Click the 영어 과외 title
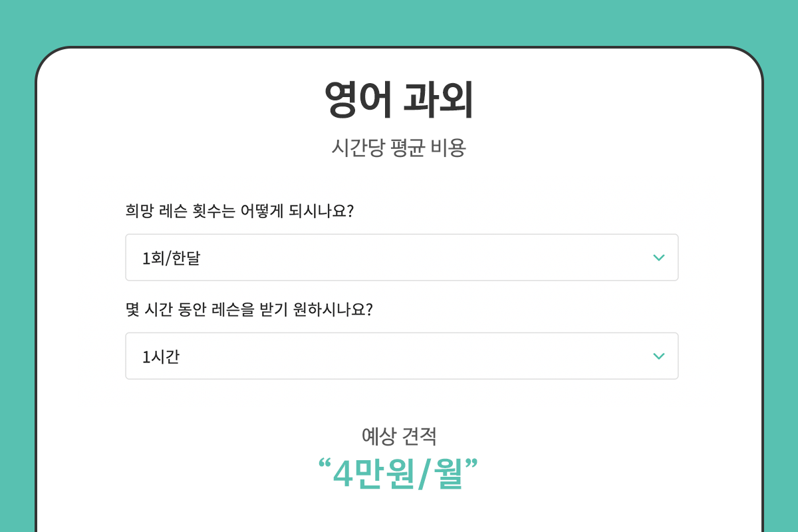 (x=399, y=98)
